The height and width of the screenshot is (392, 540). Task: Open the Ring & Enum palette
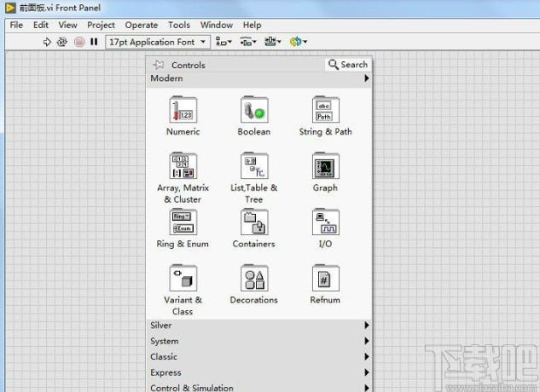(x=183, y=228)
